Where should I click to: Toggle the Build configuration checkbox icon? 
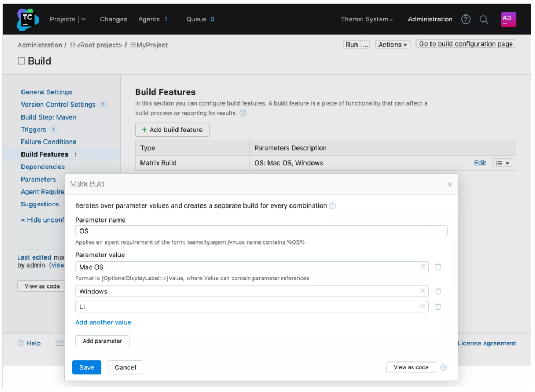coord(21,61)
